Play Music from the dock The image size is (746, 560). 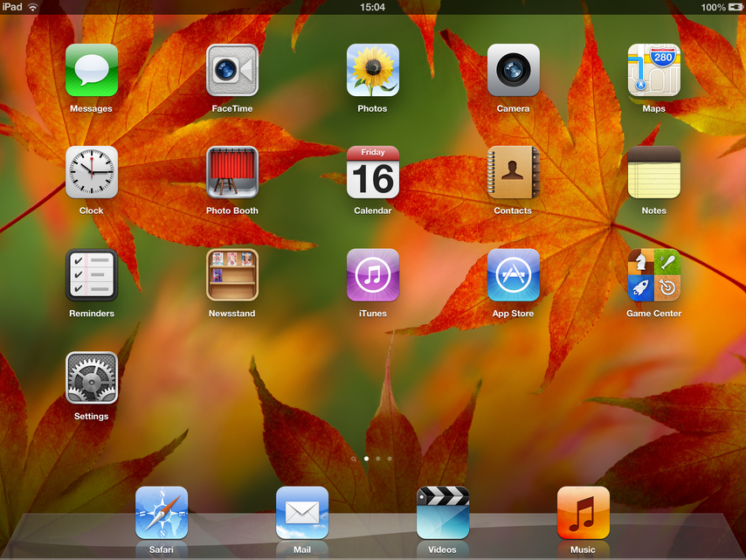click(x=584, y=512)
